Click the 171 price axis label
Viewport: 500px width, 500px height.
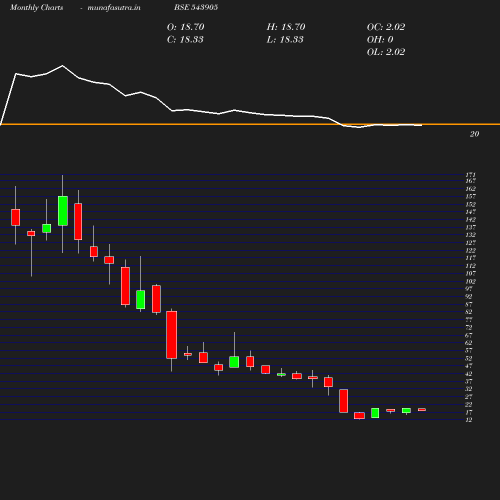click(471, 175)
